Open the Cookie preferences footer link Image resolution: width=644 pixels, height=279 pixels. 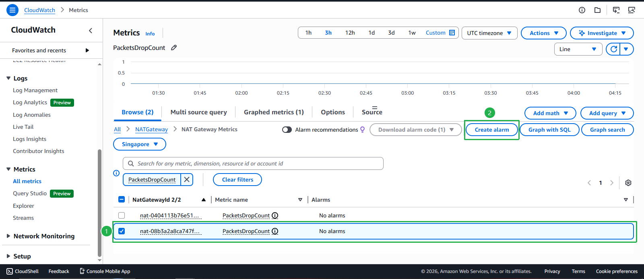[617, 271]
